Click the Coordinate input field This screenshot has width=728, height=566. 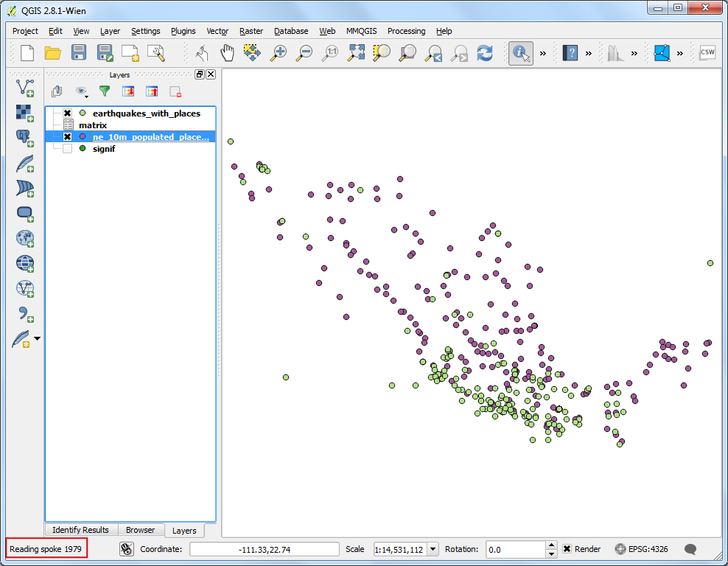tap(265, 549)
